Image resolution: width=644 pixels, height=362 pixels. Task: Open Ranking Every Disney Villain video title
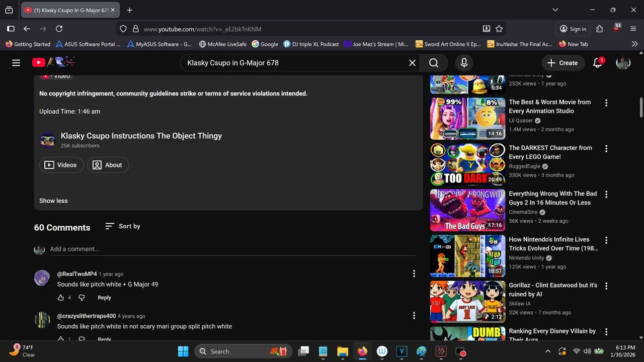tap(552, 334)
